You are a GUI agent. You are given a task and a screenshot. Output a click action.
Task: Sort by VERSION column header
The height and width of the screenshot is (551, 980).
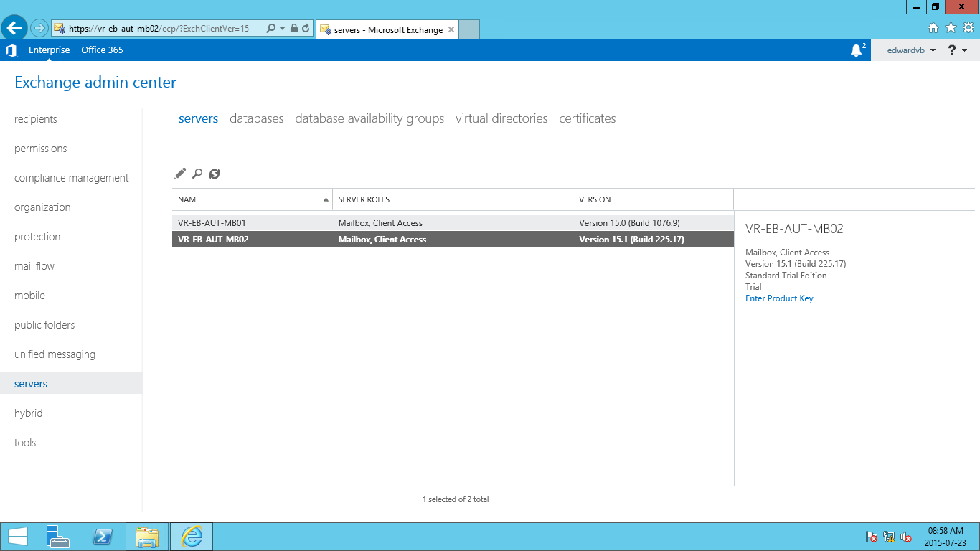(x=653, y=199)
